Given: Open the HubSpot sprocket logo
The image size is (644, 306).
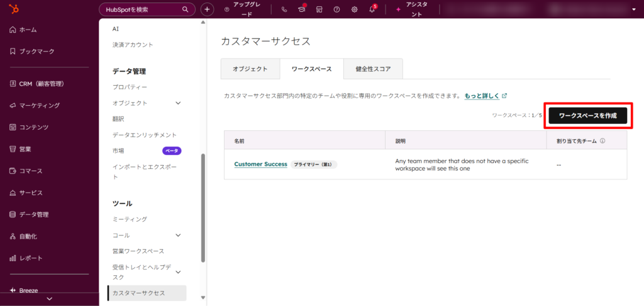Looking at the screenshot, I should 15,9.
